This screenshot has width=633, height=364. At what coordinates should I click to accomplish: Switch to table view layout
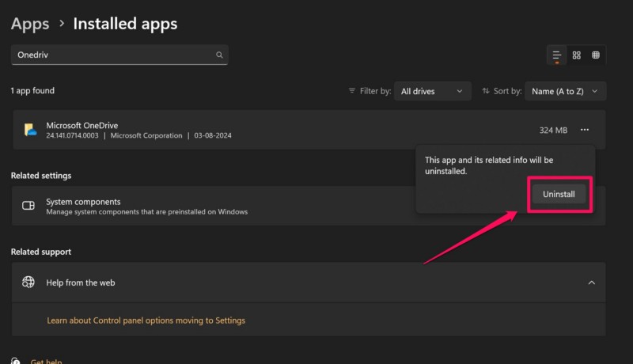point(596,55)
